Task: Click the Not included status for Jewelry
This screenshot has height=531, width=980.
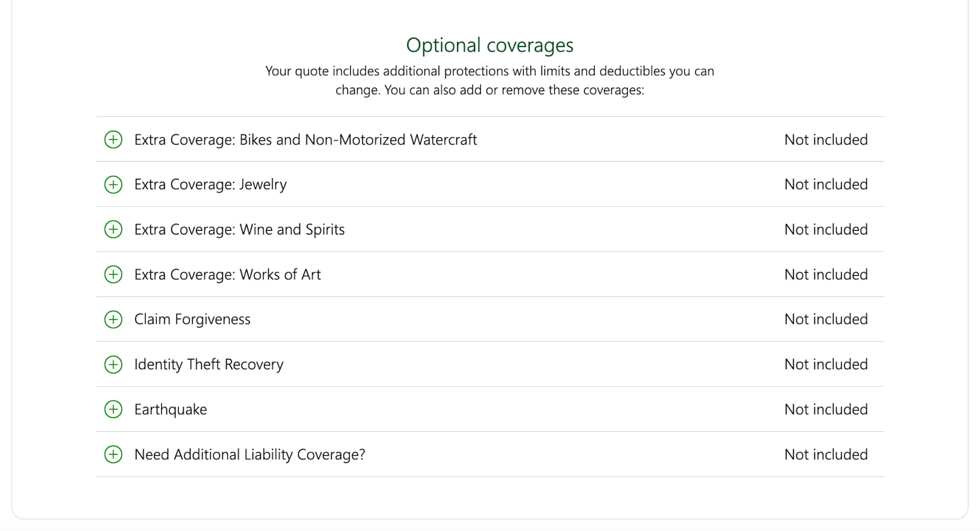Action: click(826, 184)
